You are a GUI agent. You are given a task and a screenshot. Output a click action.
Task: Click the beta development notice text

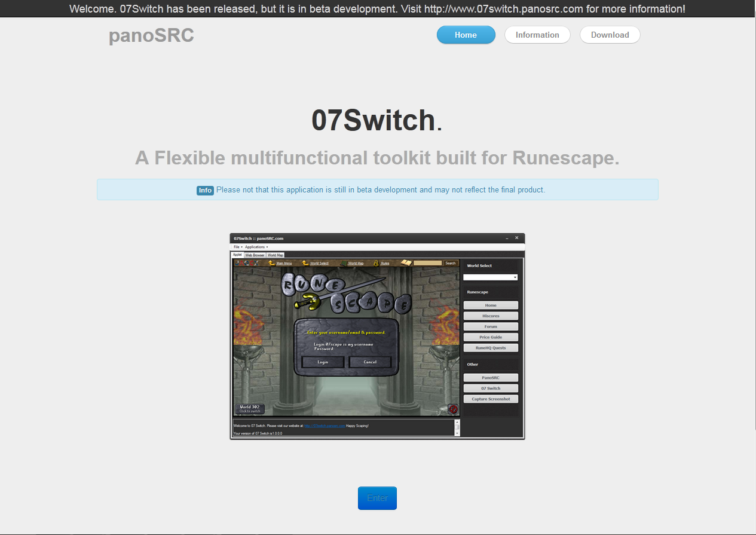[381, 190]
